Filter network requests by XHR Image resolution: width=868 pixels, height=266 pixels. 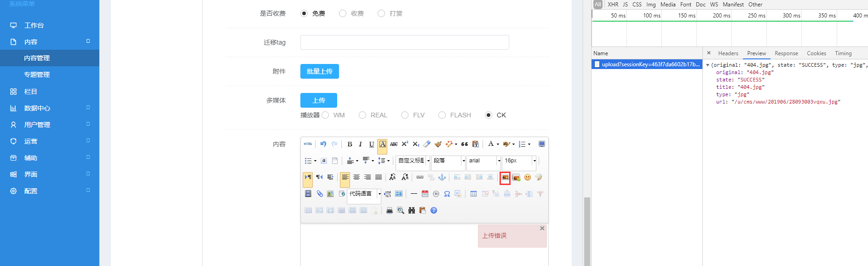[613, 5]
